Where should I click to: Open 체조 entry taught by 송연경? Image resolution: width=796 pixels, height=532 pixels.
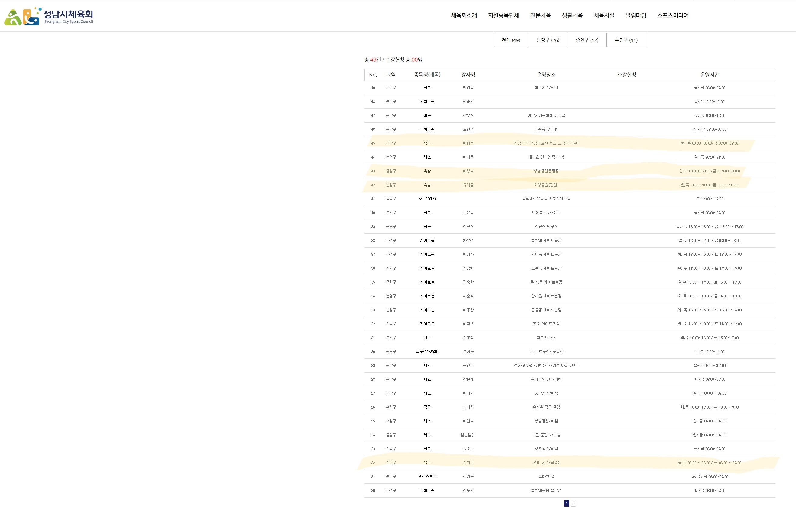tap(427, 366)
